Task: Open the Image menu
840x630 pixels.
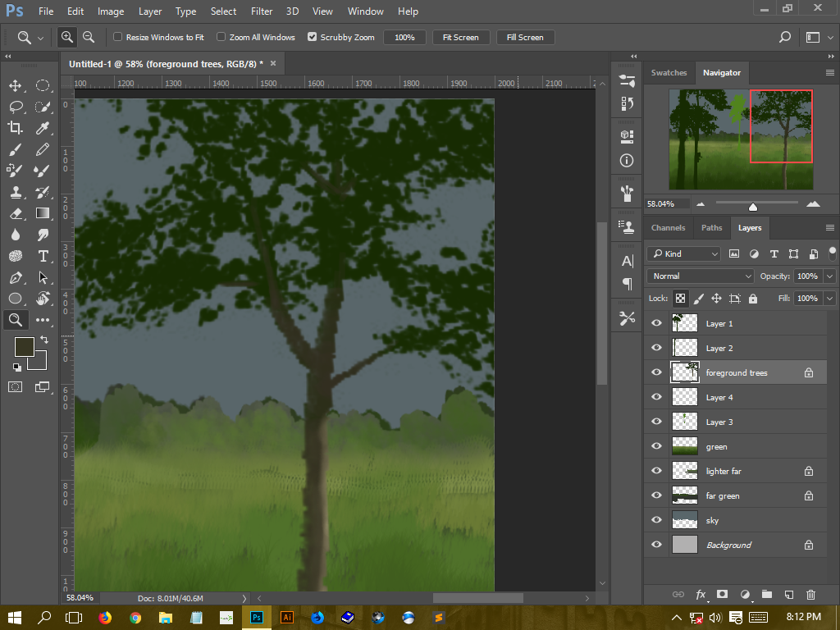Action: (111, 11)
